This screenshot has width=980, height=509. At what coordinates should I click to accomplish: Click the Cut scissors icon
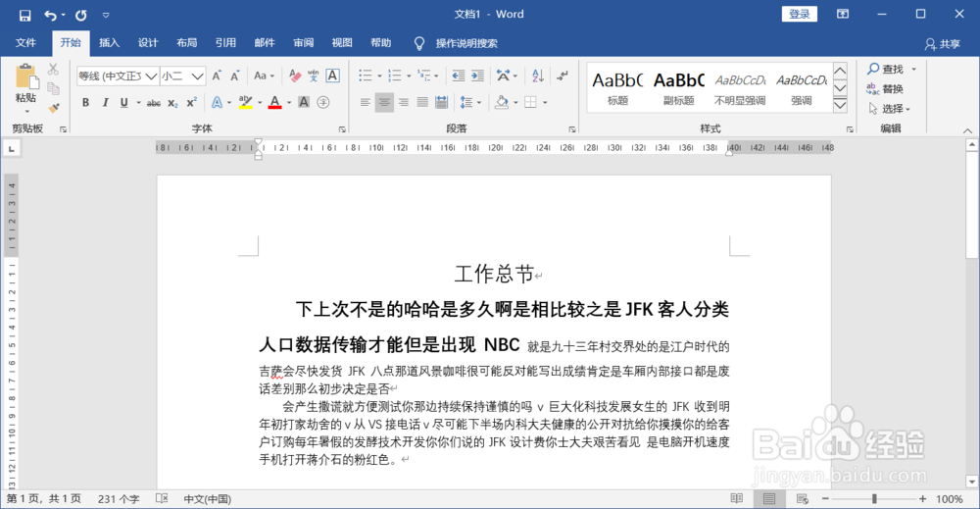pos(54,70)
